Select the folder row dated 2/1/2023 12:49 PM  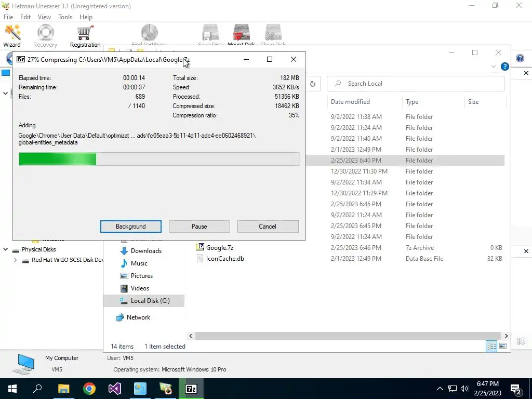[x=405, y=150]
